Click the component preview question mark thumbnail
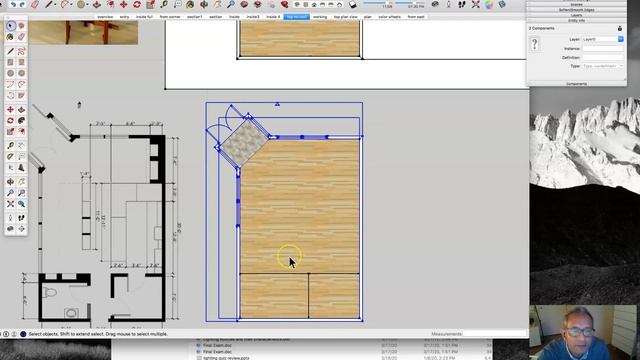640x360 pixels. (535, 44)
